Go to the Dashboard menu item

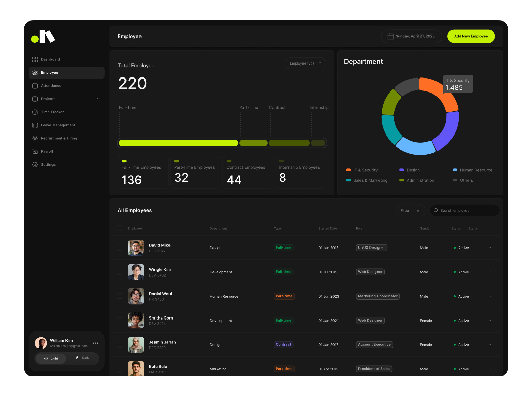pos(50,59)
